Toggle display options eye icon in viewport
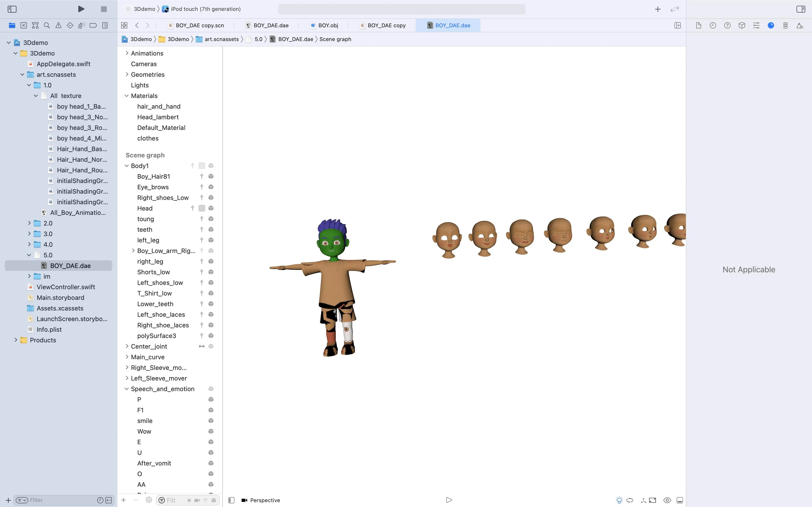The image size is (812, 507). 667,500
